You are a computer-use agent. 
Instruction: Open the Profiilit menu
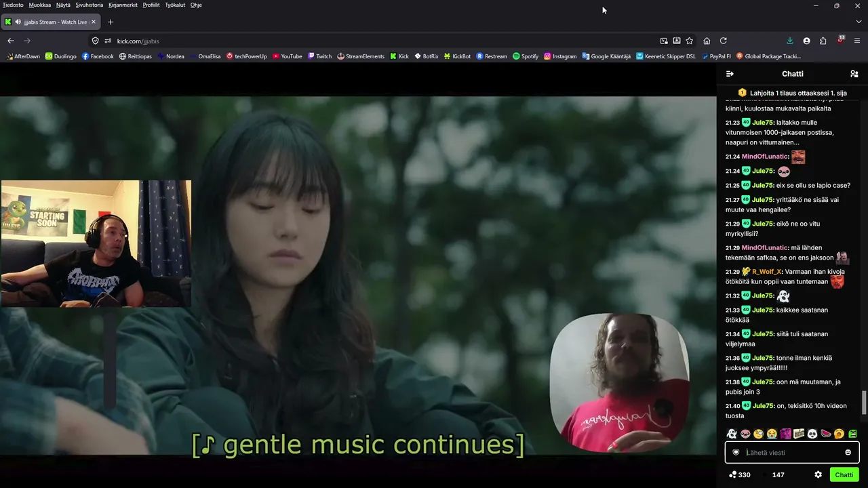(151, 5)
